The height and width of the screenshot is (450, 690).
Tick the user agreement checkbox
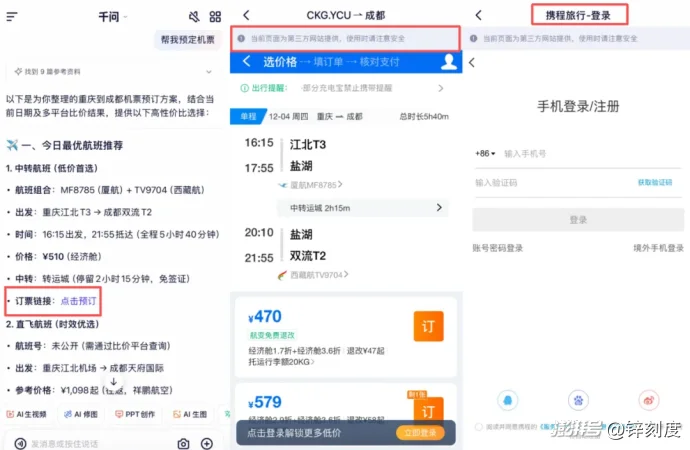coord(480,426)
